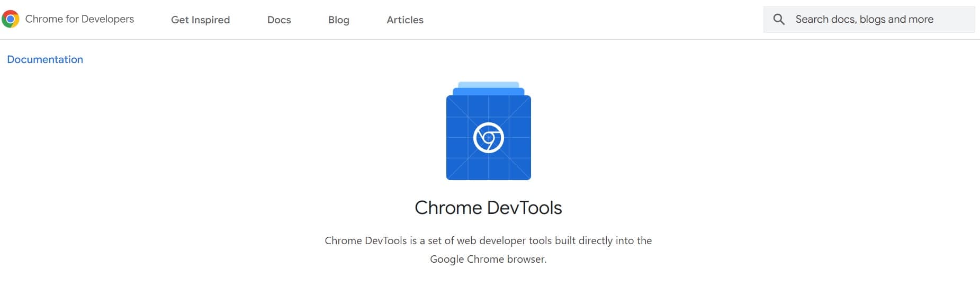
Task: Select Articles in the top navigation
Action: pos(404,20)
